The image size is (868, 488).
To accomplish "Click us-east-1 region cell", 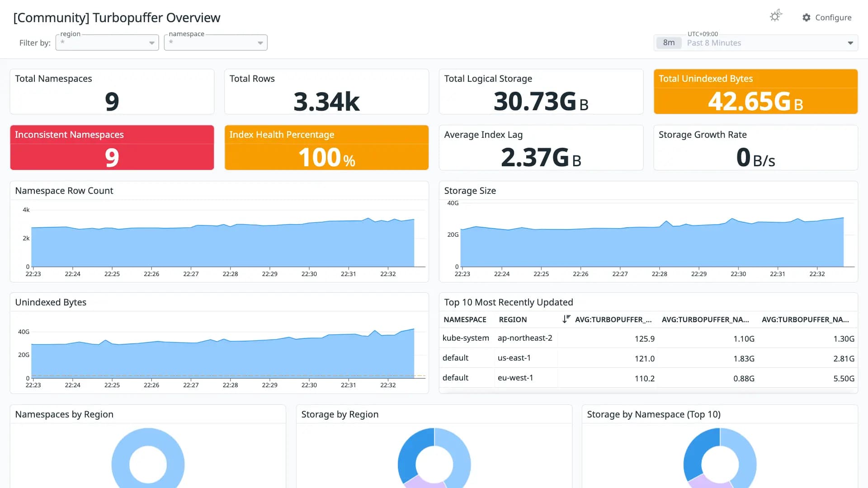I will click(x=514, y=358).
